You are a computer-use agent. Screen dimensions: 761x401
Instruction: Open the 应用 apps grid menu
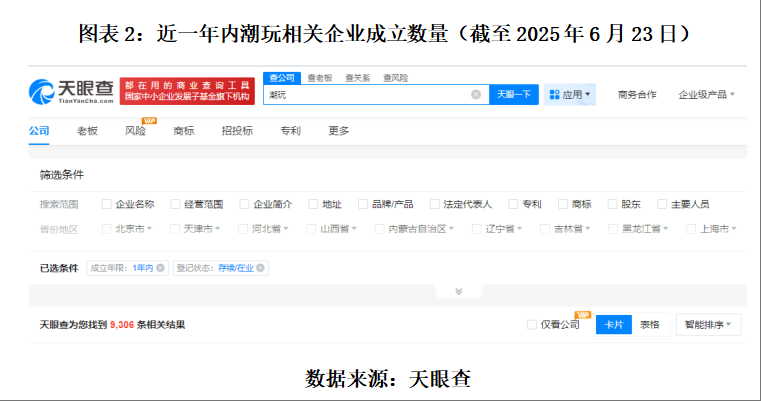570,95
